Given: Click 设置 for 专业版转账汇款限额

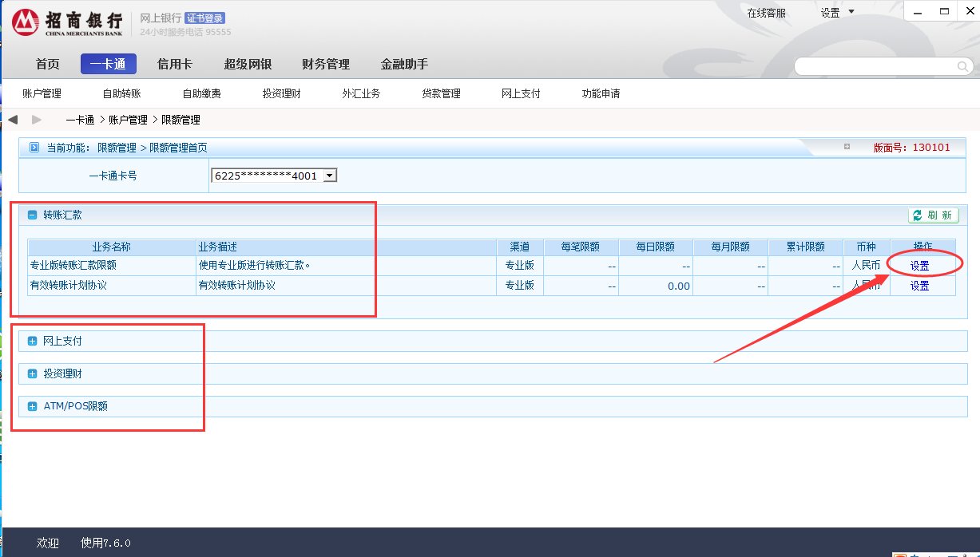Looking at the screenshot, I should pyautogui.click(x=919, y=266).
